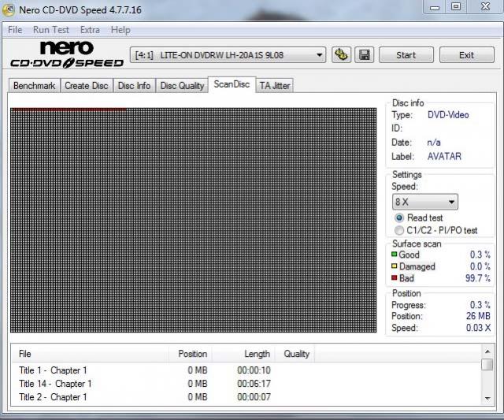The width and height of the screenshot is (504, 420).
Task: Click the save floppy disk icon
Action: click(x=364, y=55)
